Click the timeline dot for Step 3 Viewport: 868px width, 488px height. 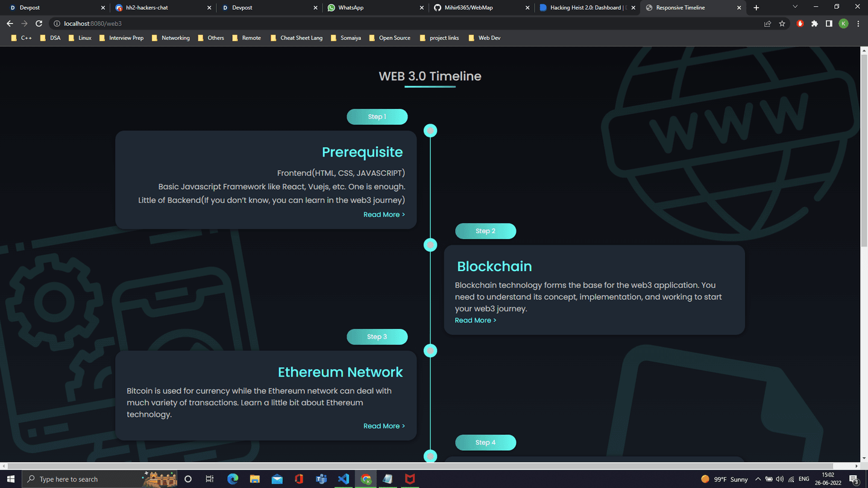pyautogui.click(x=430, y=351)
